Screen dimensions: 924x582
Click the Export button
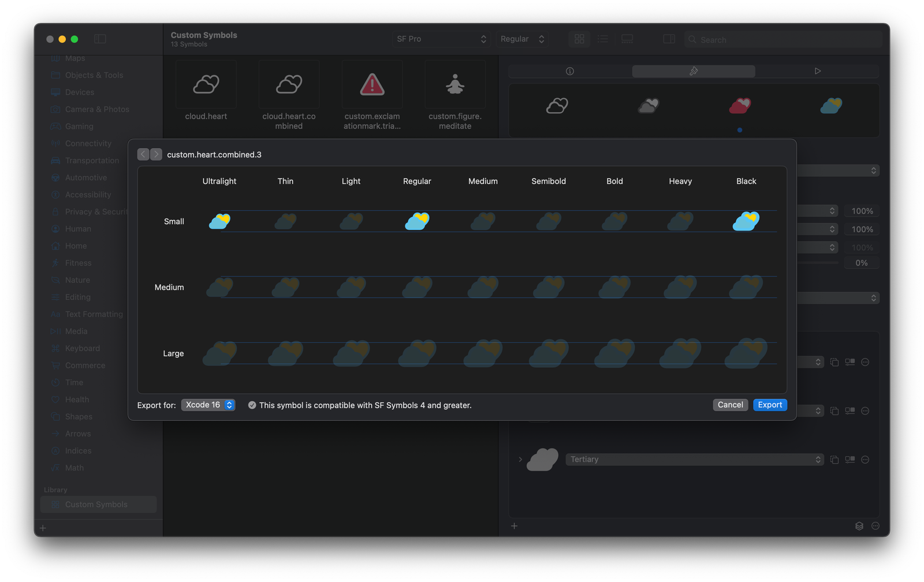769,405
